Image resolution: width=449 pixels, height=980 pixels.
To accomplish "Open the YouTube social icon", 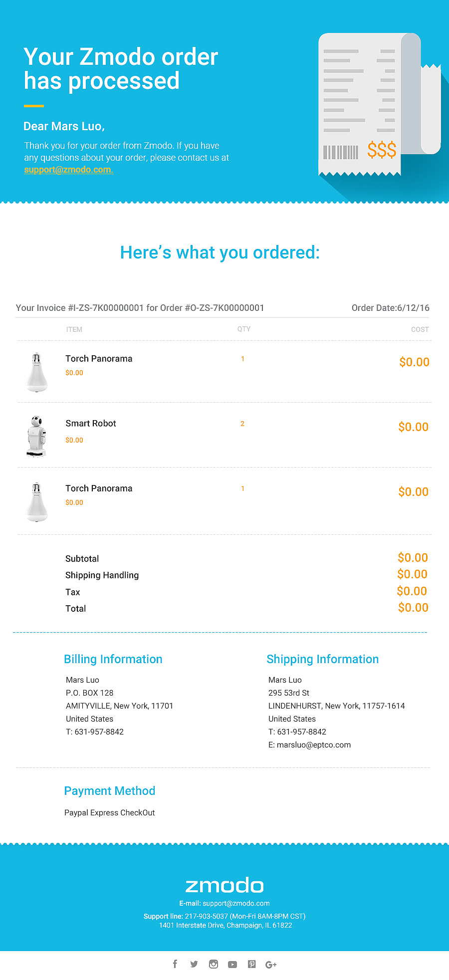I will tap(232, 965).
